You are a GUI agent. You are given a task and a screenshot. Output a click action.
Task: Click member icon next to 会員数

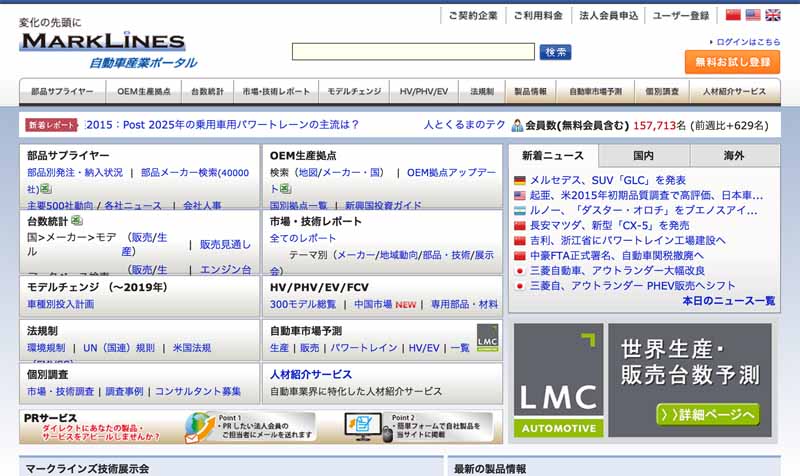coord(517,126)
